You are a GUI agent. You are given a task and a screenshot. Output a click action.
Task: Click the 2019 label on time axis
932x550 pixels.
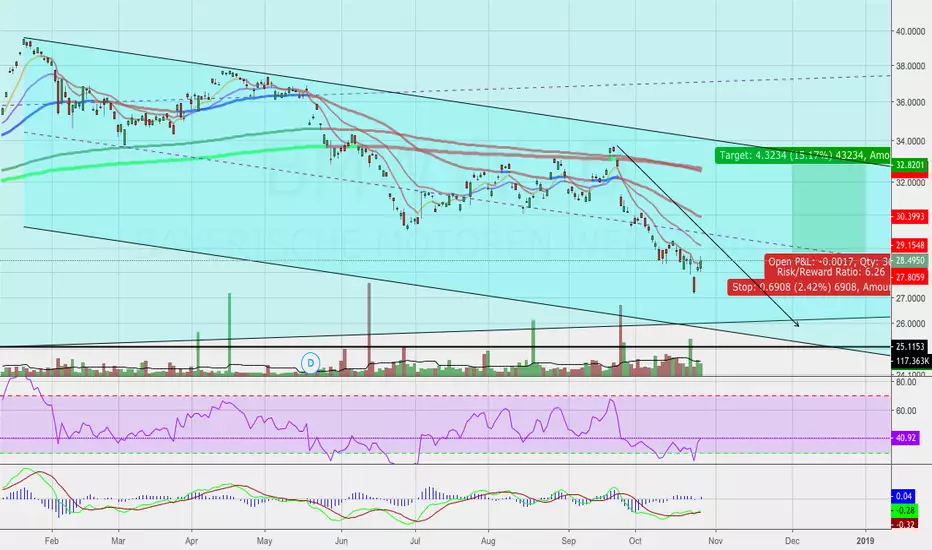tap(865, 541)
